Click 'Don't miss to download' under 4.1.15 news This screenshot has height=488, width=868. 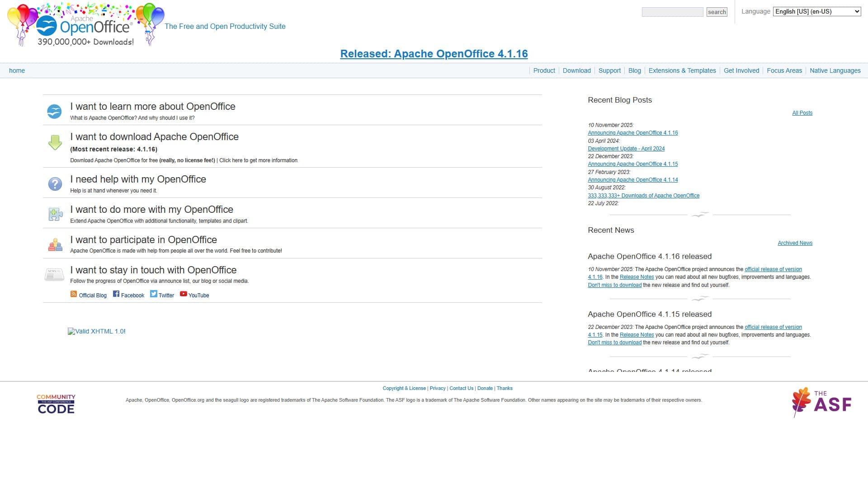pyautogui.click(x=614, y=343)
